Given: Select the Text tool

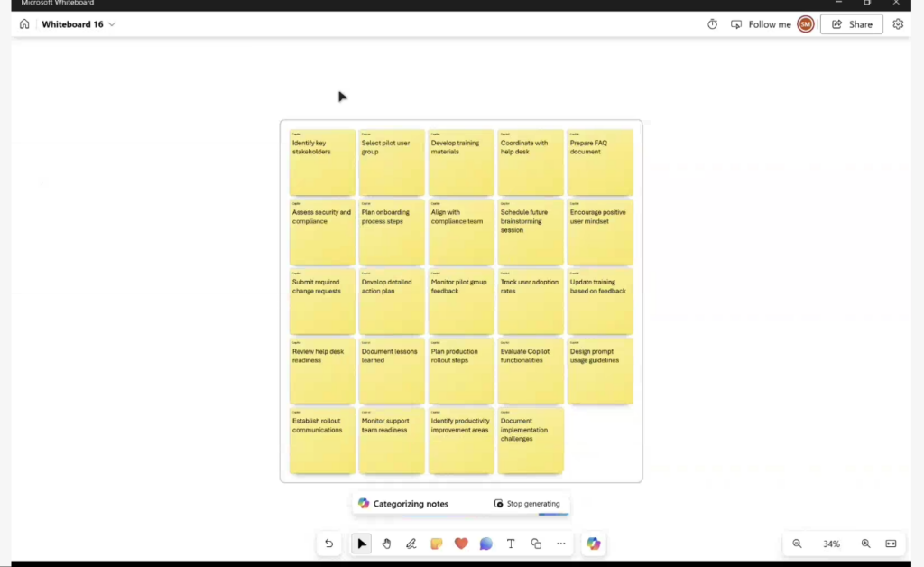Looking at the screenshot, I should coord(511,544).
